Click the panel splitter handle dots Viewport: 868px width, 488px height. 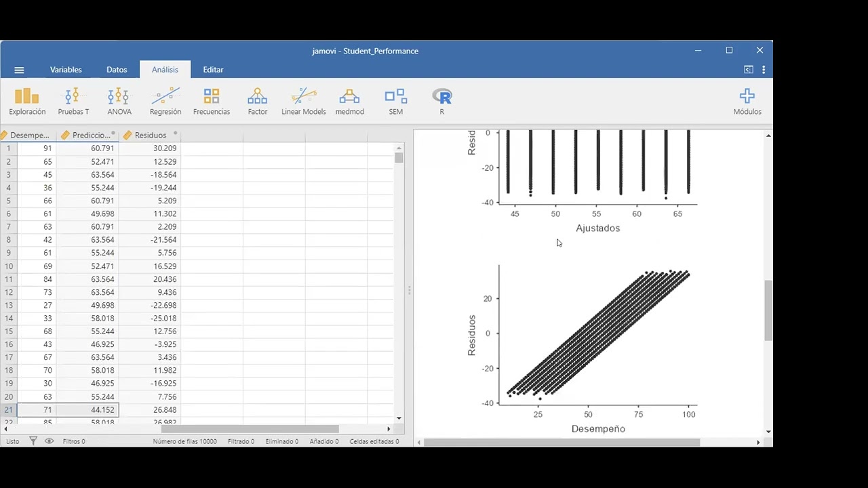[x=409, y=290]
